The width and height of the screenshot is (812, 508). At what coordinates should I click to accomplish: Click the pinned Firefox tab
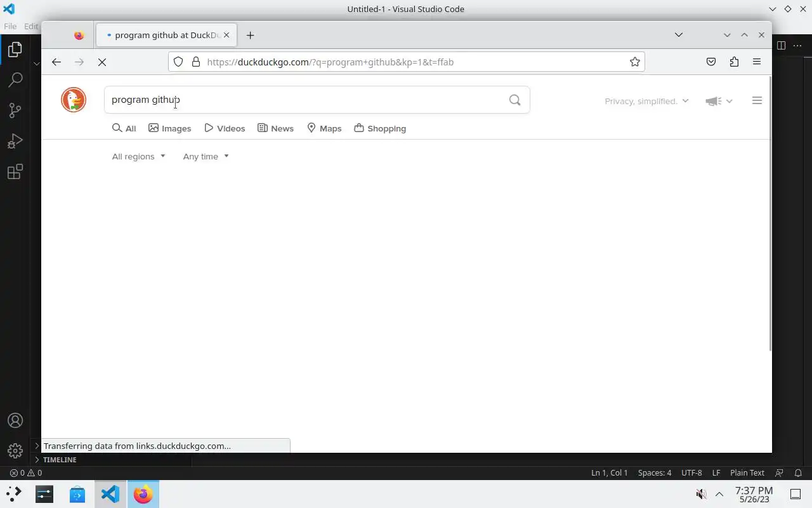pyautogui.click(x=79, y=35)
